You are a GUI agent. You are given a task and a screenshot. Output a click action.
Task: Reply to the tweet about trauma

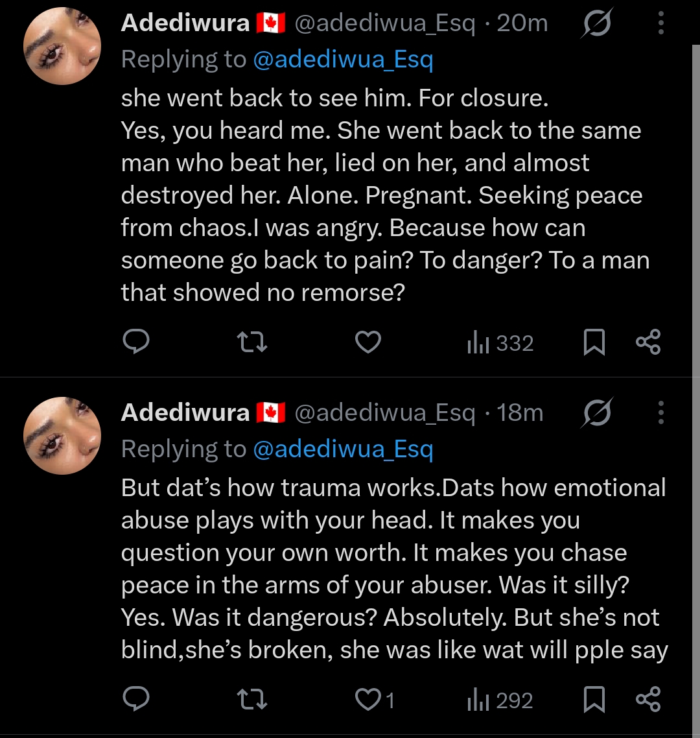pos(136,699)
